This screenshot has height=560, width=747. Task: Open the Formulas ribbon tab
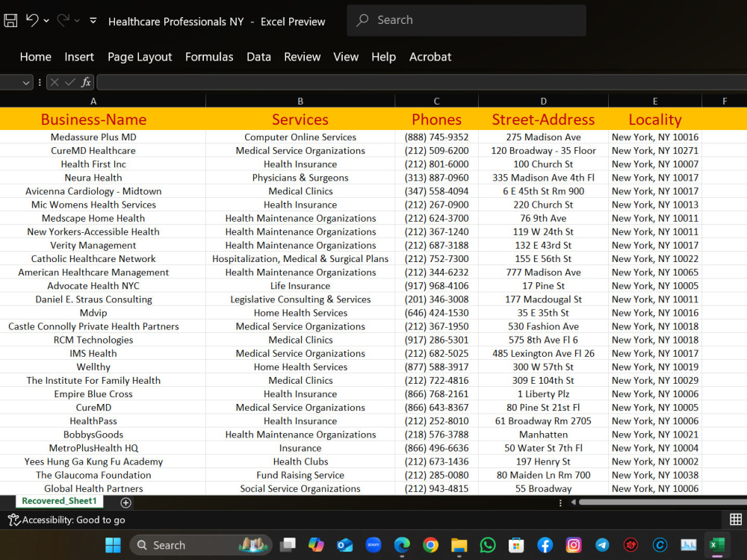click(209, 57)
